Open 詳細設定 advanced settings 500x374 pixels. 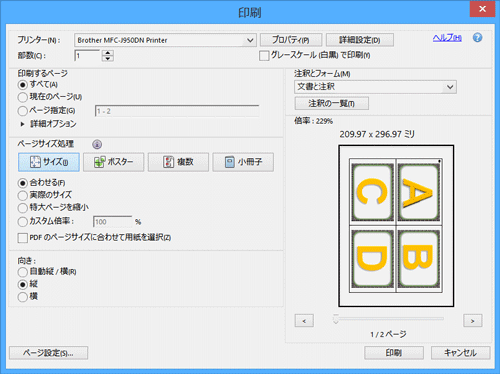[360, 40]
